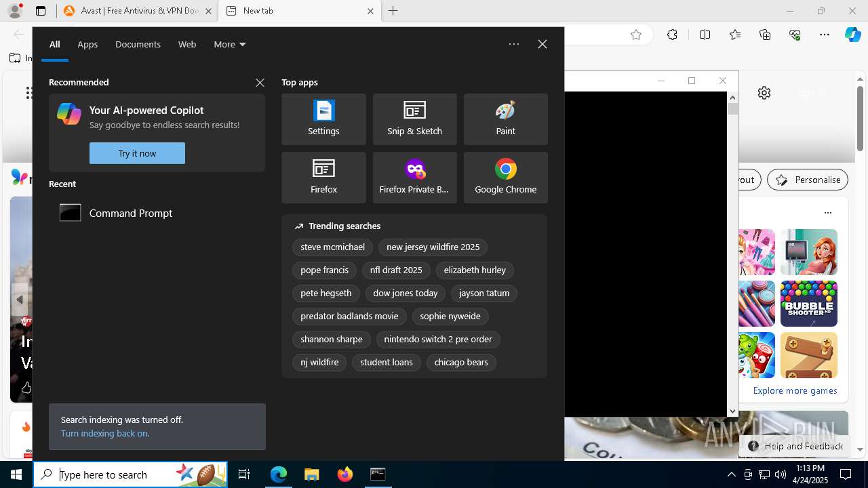Screen dimensions: 868x488
Task: Open Edge Browser essentials icon
Action: pos(795,35)
